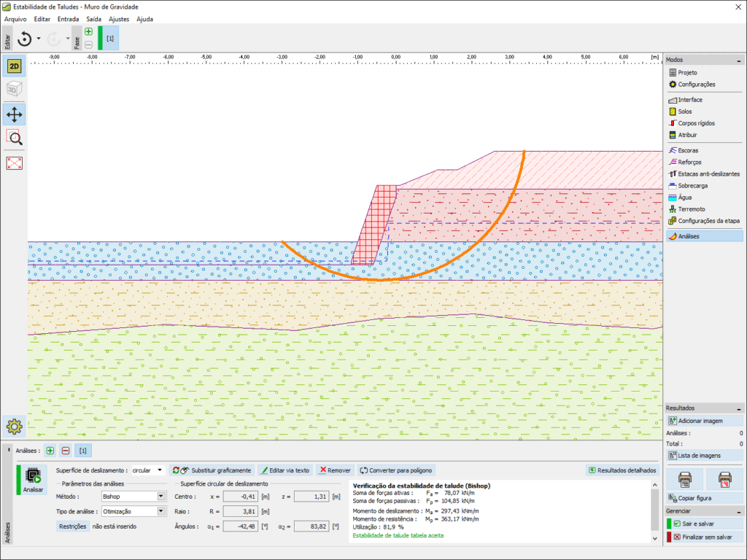Open the Entrada menu

point(68,19)
